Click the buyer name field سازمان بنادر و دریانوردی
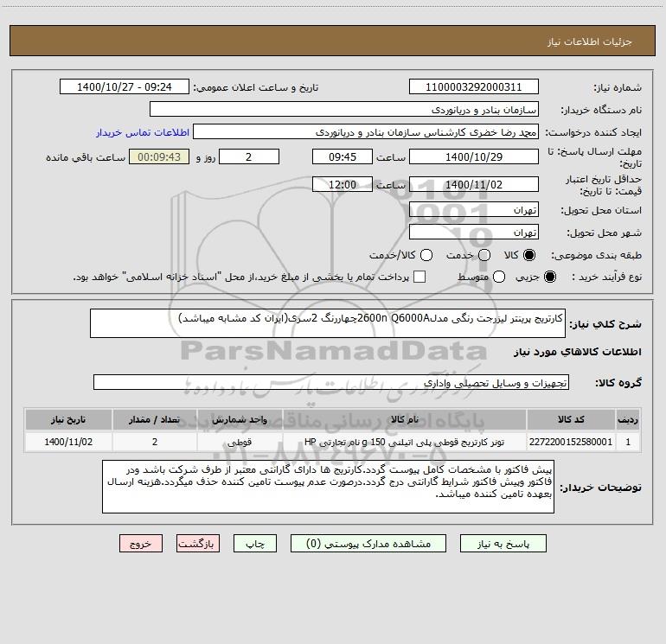This screenshot has width=666, height=644. [344, 110]
